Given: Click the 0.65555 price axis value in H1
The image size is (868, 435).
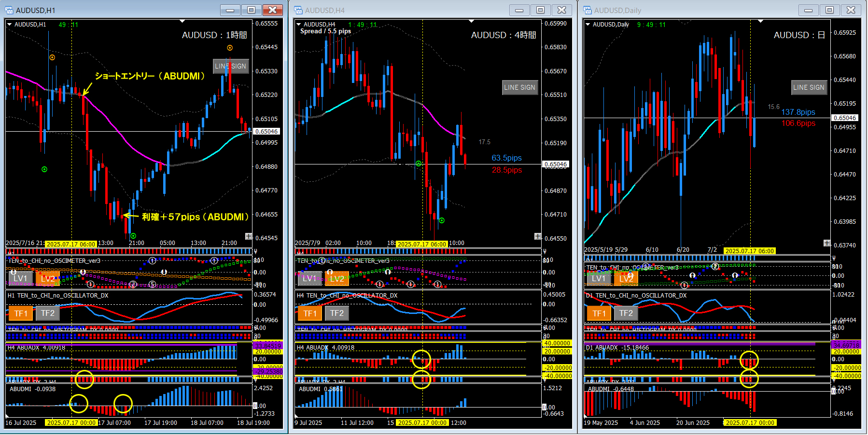Looking at the screenshot, I should (266, 24).
